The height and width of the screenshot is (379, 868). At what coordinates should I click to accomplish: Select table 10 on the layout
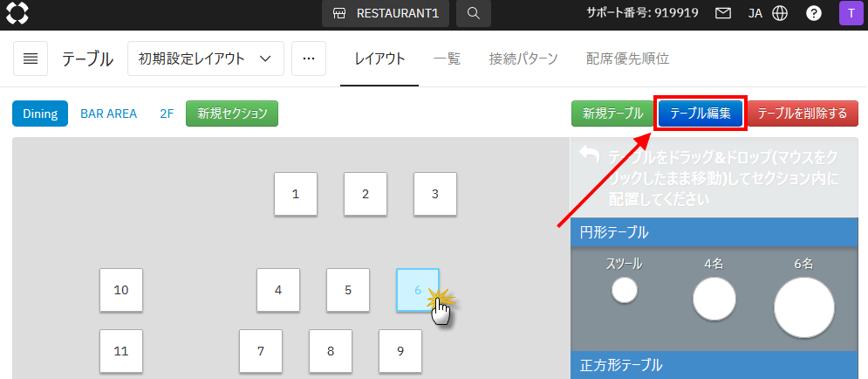point(121,290)
